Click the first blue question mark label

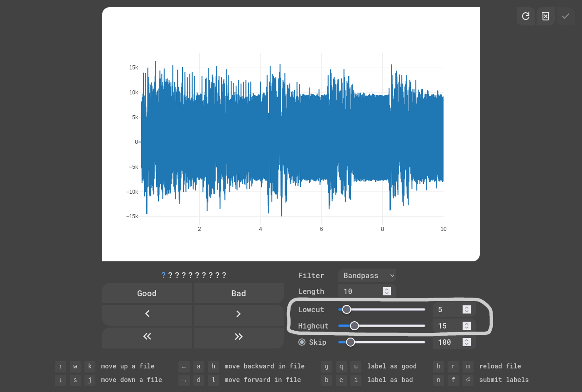coord(163,275)
